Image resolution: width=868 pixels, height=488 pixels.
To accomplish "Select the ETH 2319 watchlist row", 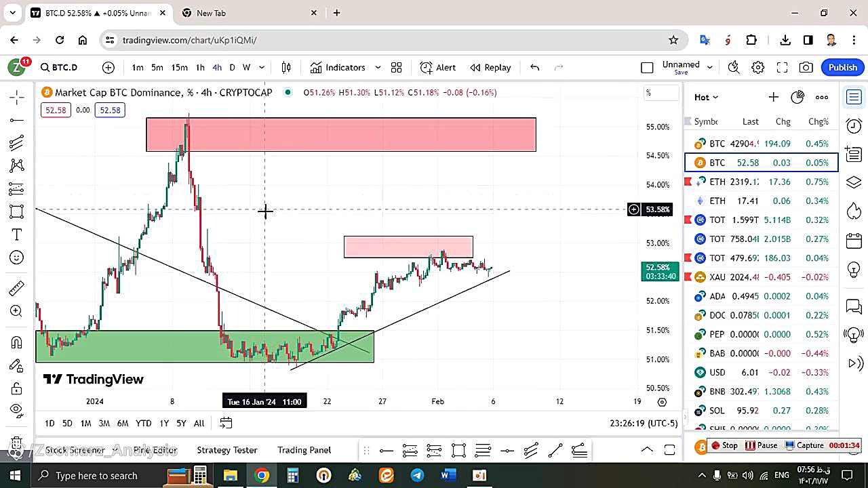I will point(761,182).
